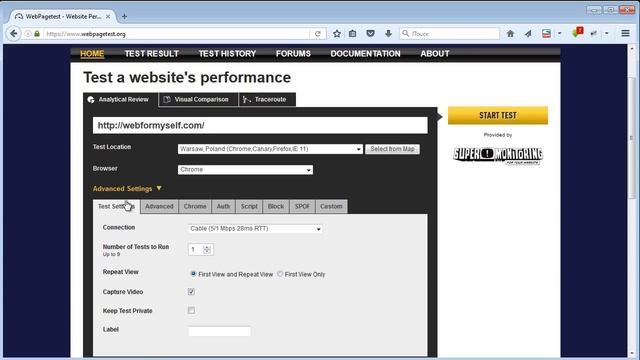The image size is (640, 360).
Task: Switch to Traceroute tab
Action: [267, 100]
